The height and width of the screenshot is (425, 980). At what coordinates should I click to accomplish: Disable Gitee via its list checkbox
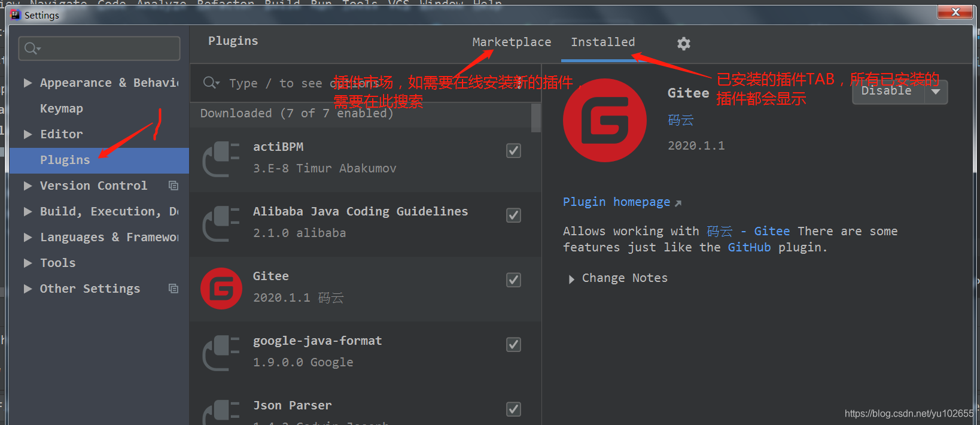click(513, 280)
